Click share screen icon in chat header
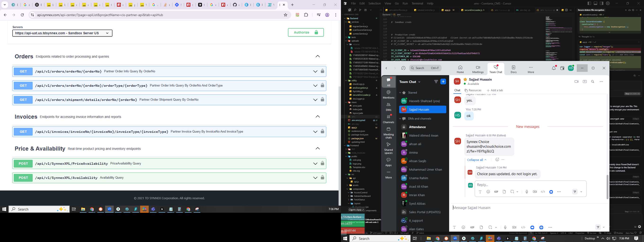644x242 pixels. click(x=585, y=82)
